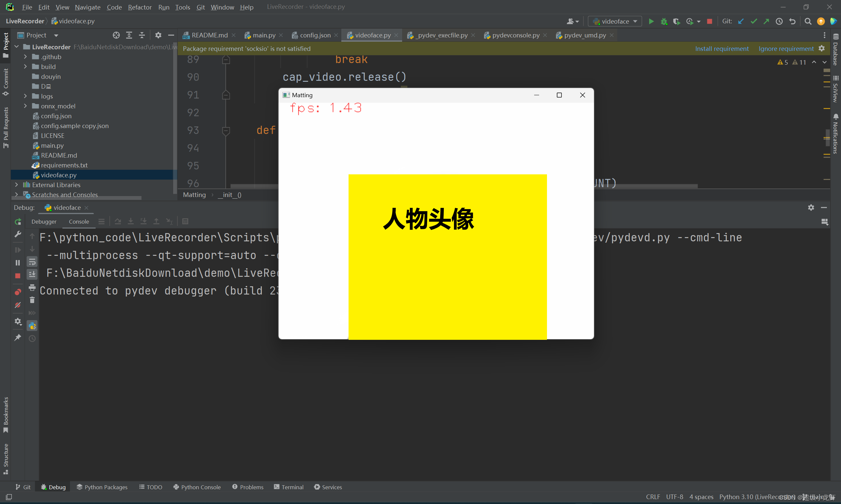Rerun videoface in Debug panel
The height and width of the screenshot is (504, 841).
(18, 222)
